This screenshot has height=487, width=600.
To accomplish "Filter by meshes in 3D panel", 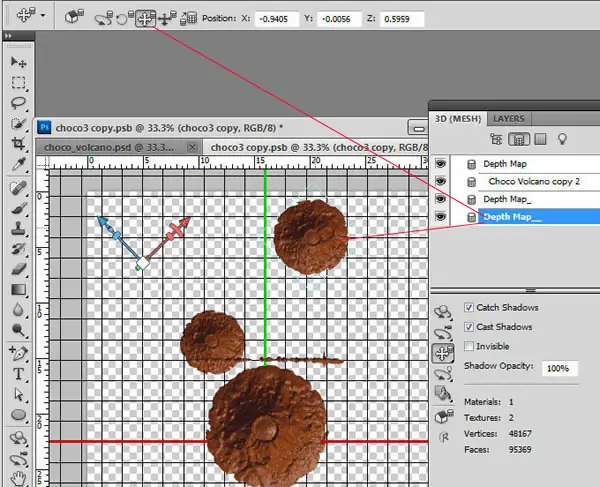I will pyautogui.click(x=518, y=139).
